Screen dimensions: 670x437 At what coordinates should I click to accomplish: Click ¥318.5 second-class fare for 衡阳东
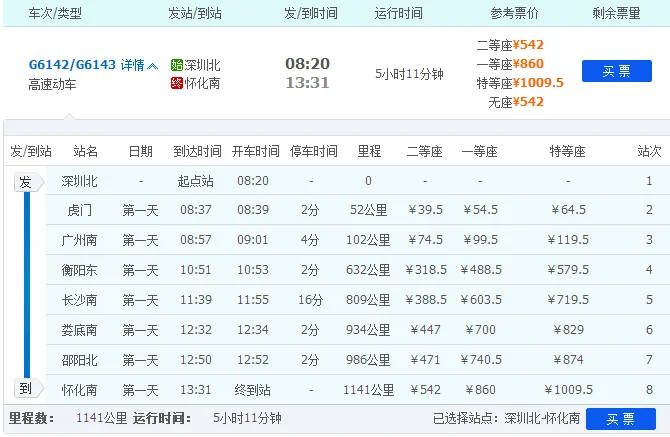click(426, 270)
